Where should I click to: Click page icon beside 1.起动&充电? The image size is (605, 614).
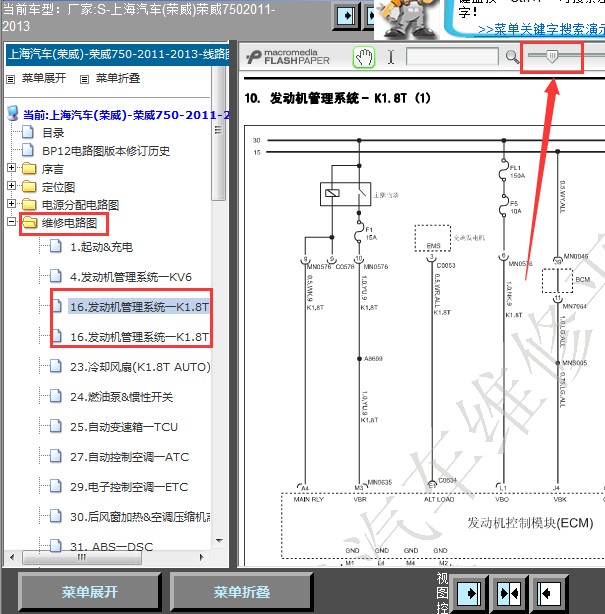[56, 246]
